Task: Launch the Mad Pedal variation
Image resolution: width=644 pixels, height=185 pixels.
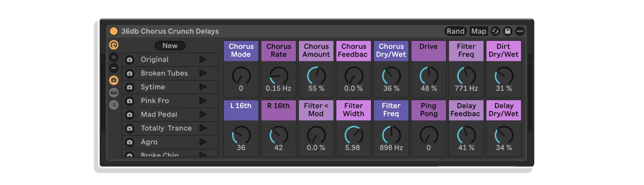Action: click(203, 114)
